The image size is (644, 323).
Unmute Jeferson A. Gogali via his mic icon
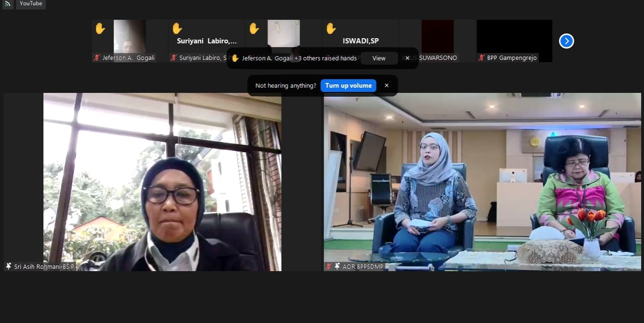click(96, 58)
